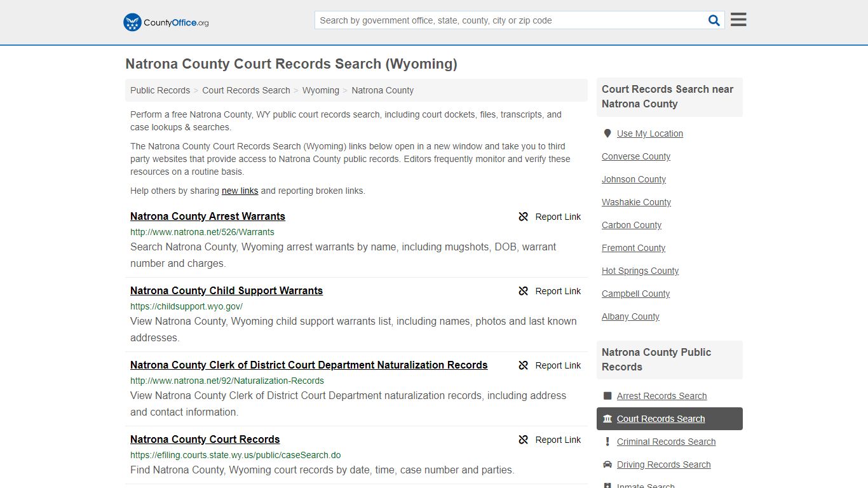Open Public Records breadcrumb
868x488 pixels.
click(x=160, y=90)
